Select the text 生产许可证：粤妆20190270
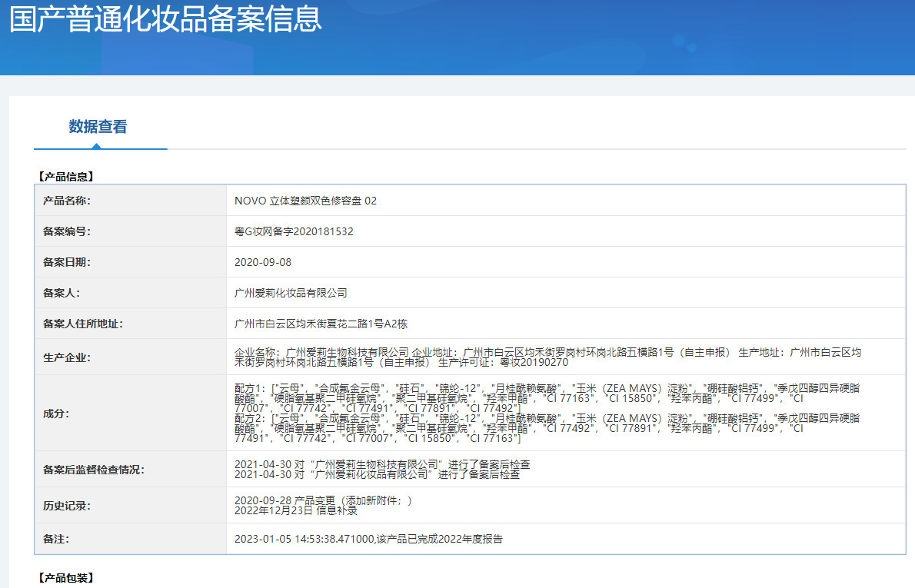The image size is (915, 588). (503, 362)
